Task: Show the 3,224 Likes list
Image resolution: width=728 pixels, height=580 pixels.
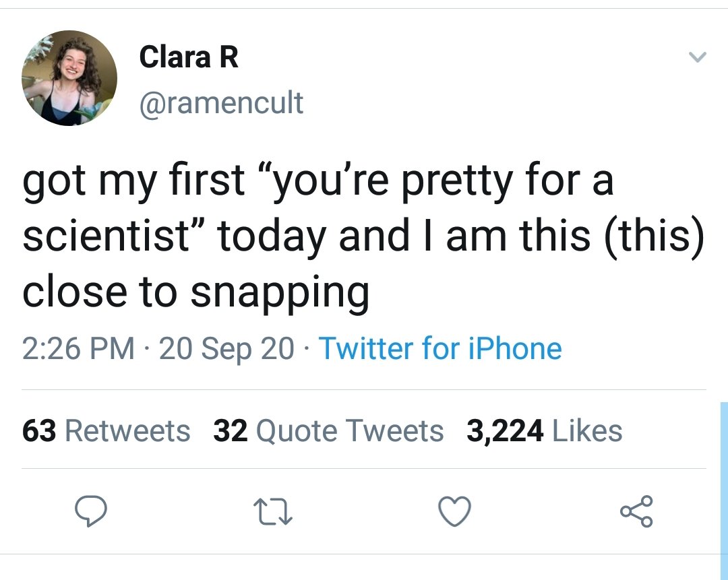Action: [x=544, y=431]
